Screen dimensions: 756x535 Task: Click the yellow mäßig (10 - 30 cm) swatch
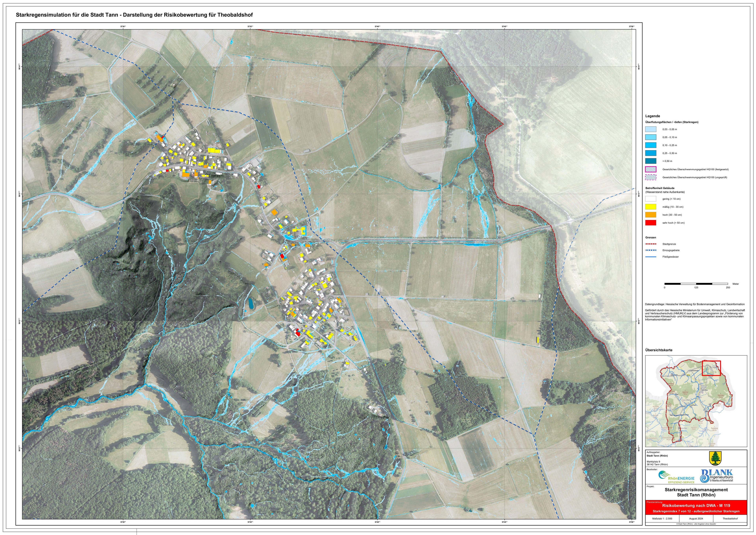click(x=651, y=207)
